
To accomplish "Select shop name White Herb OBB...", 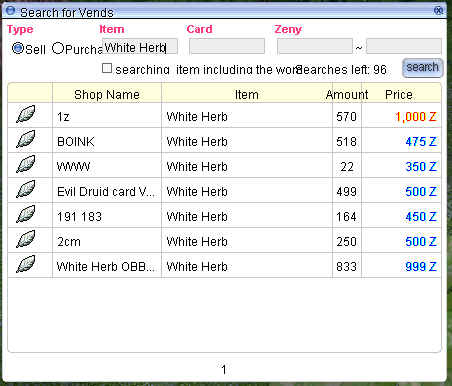I will pyautogui.click(x=106, y=267).
